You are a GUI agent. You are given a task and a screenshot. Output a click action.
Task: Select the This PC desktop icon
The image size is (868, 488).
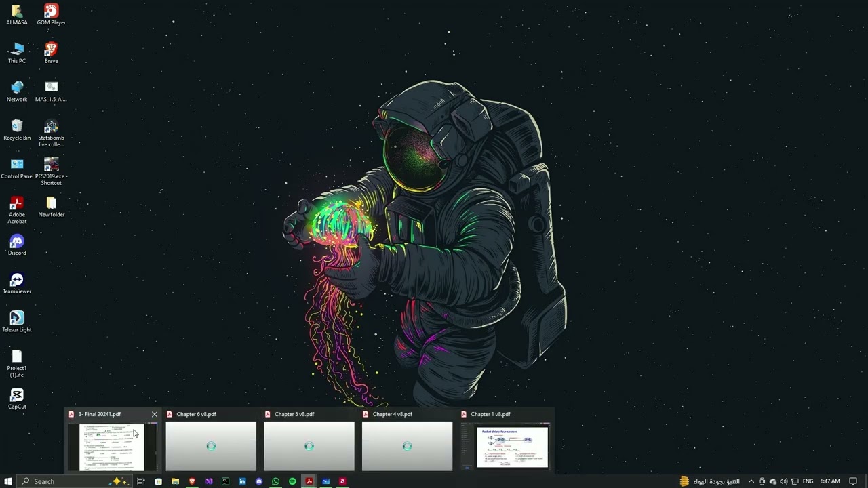(17, 53)
